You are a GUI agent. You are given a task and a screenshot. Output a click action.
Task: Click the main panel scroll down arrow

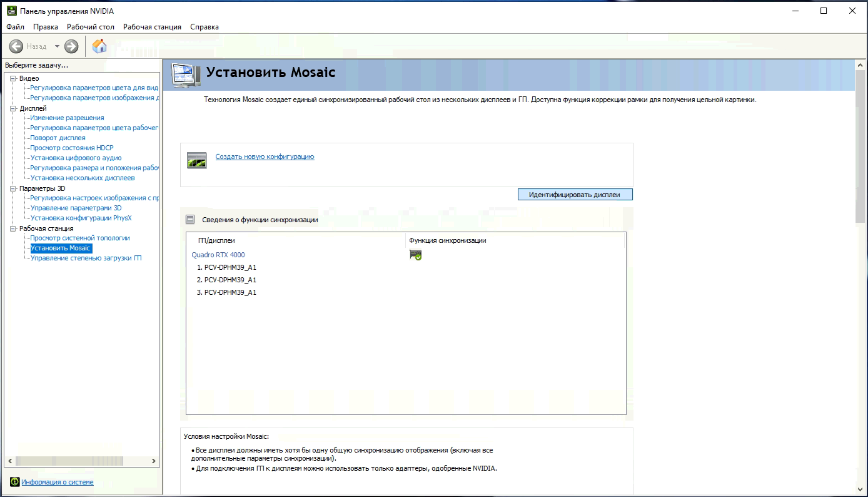click(860, 490)
